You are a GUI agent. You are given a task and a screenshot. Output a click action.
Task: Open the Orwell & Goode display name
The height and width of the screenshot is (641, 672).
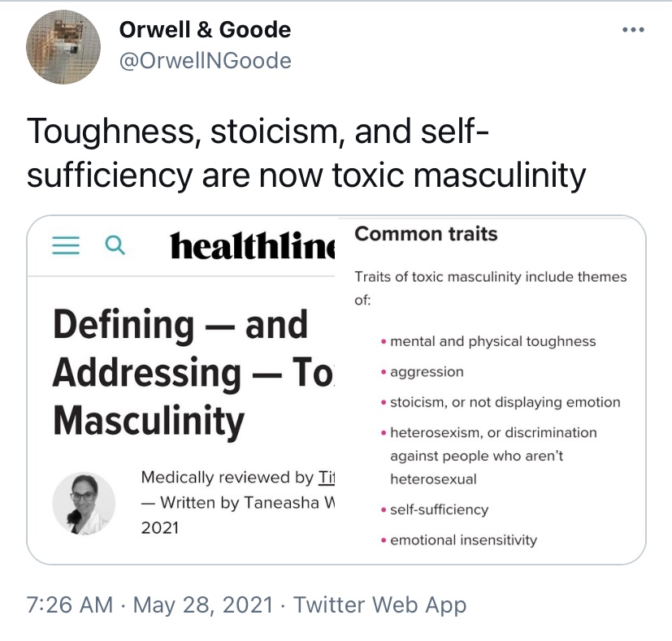205,29
